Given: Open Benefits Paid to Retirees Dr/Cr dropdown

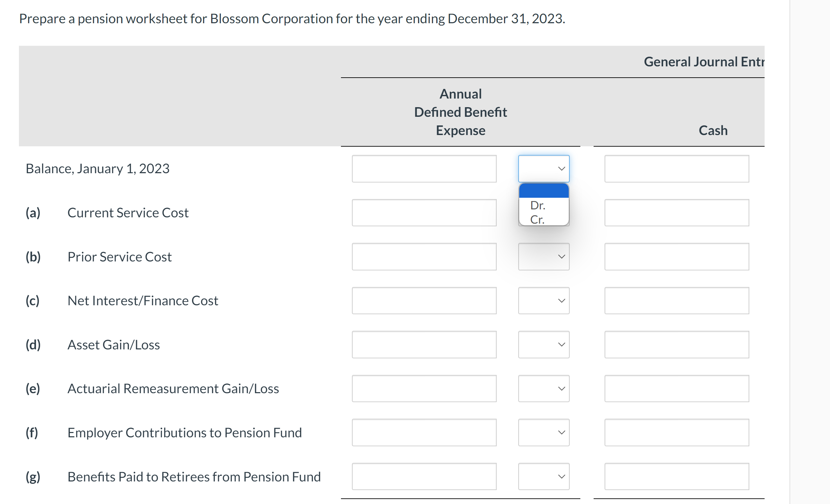Looking at the screenshot, I should [543, 476].
